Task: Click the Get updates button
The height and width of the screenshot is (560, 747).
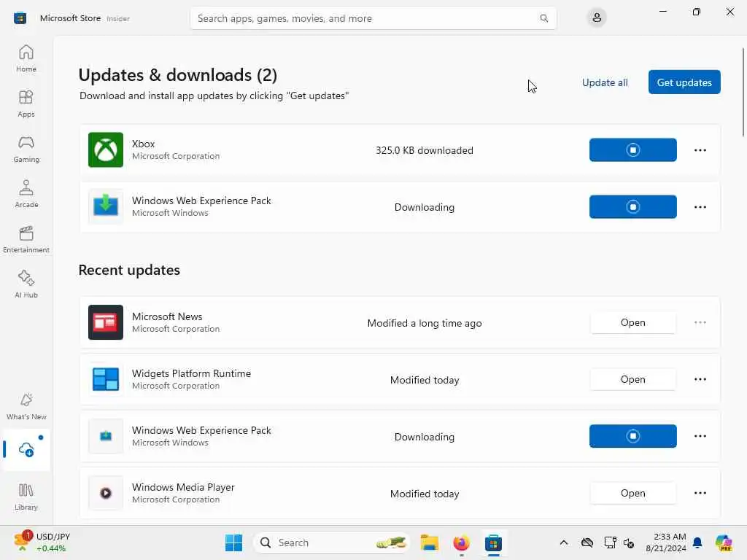Action: coord(684,82)
